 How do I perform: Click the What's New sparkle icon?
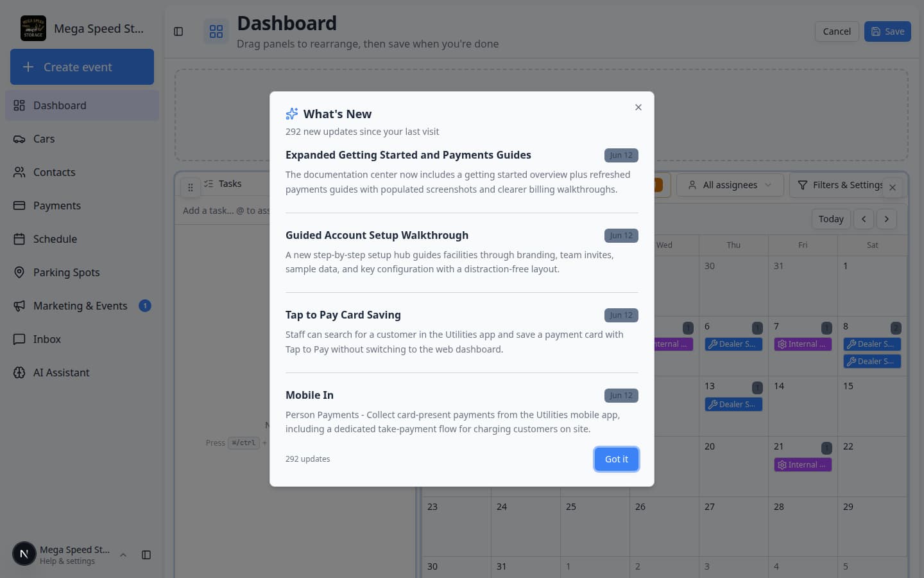(292, 114)
